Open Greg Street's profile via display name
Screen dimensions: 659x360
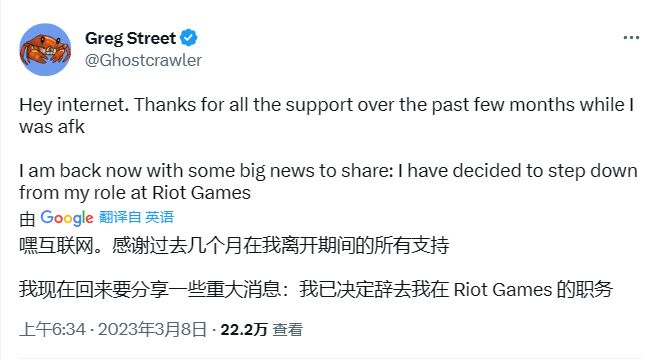[130, 38]
